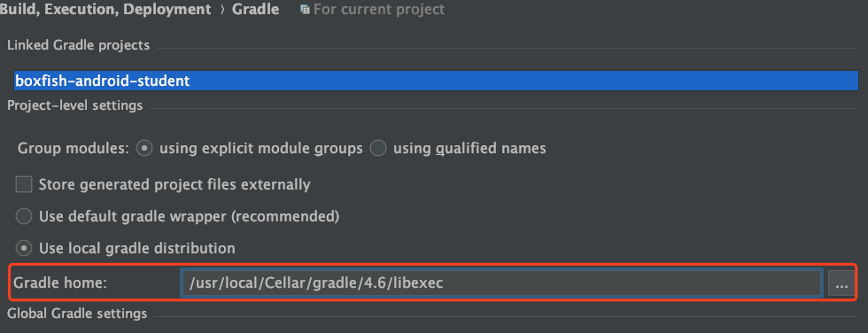The height and width of the screenshot is (333, 868).
Task: Click inside the Gradle home path field
Action: (501, 283)
